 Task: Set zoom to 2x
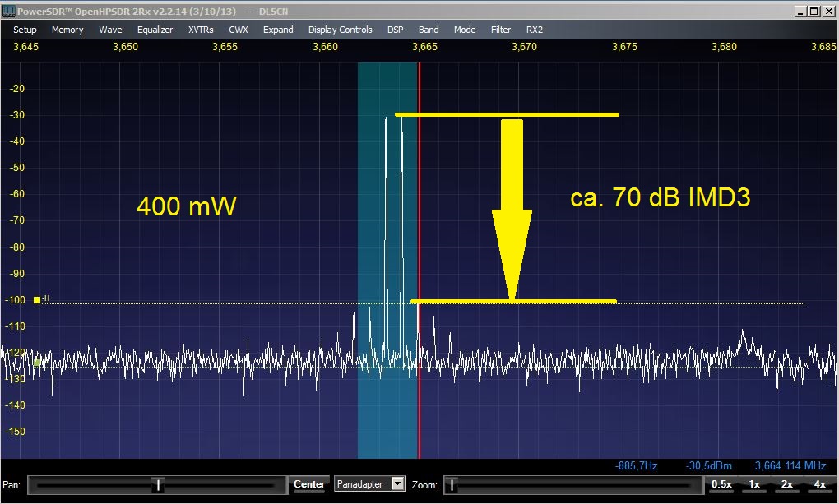pos(786,484)
